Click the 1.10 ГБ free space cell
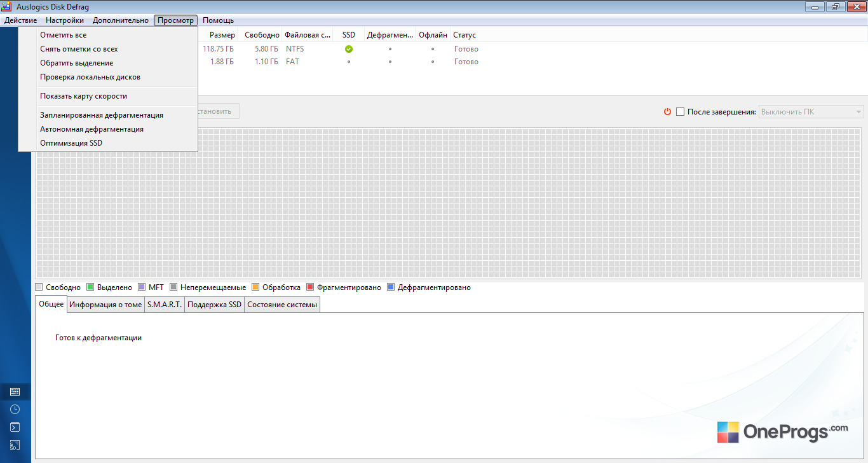The image size is (868, 463). (x=266, y=62)
